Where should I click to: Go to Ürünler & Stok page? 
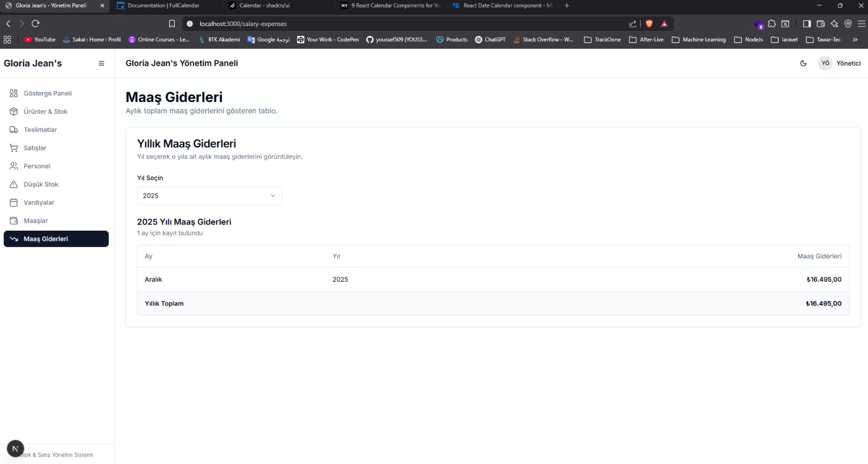pyautogui.click(x=56, y=111)
